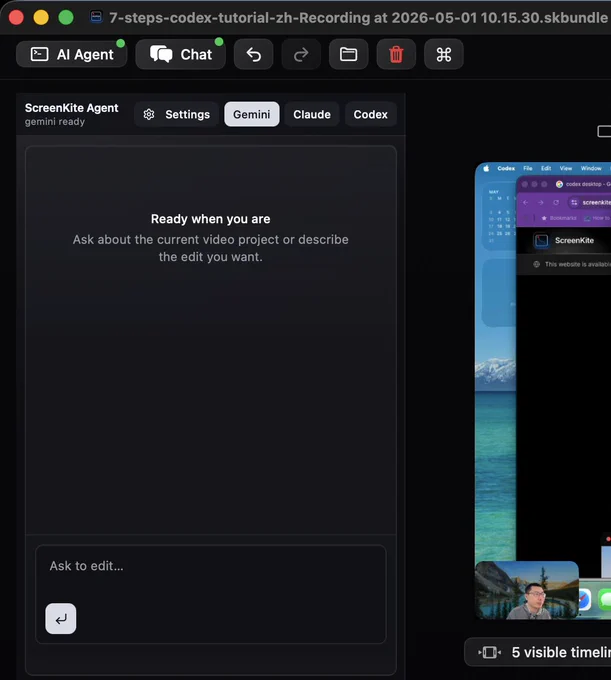Screen dimensions: 611x680
Task: Click the document icon in title bar
Action: coord(96,17)
